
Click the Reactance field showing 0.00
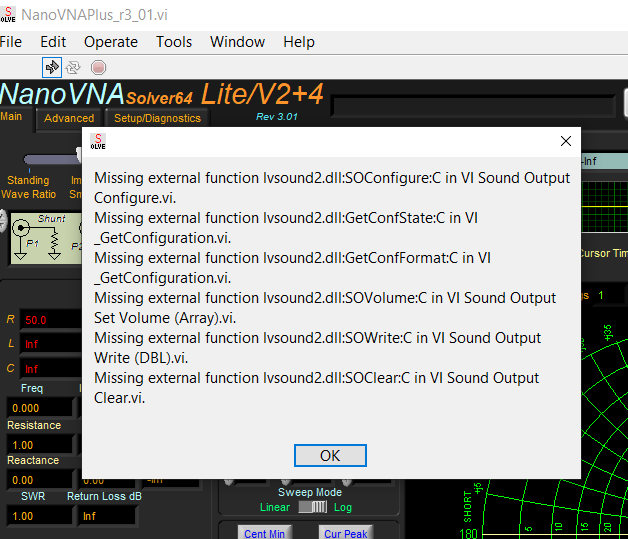39,480
